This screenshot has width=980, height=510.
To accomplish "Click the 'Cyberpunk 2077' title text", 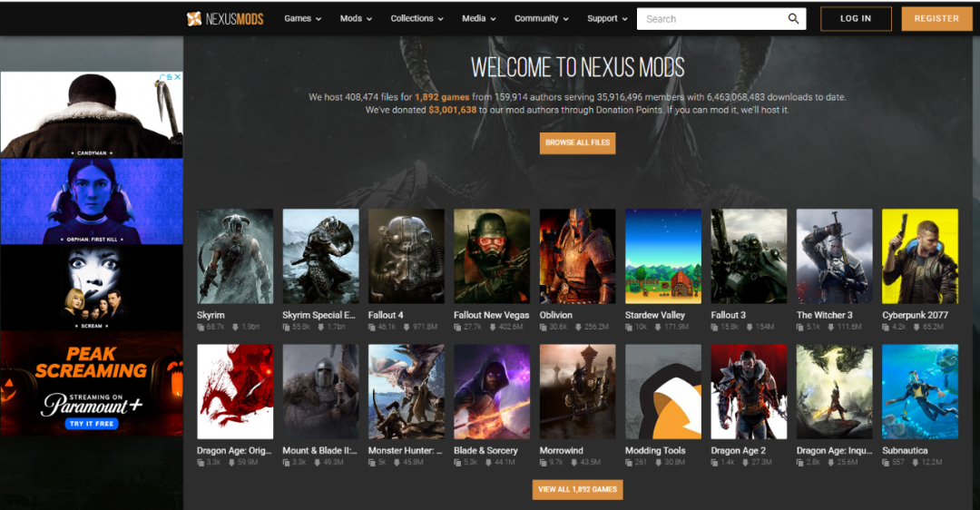I will [x=915, y=315].
